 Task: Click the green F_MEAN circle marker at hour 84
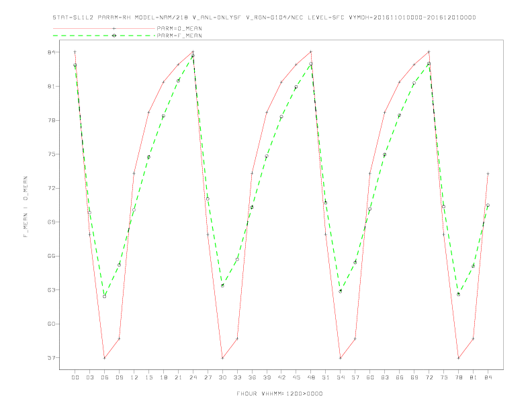[x=488, y=205]
